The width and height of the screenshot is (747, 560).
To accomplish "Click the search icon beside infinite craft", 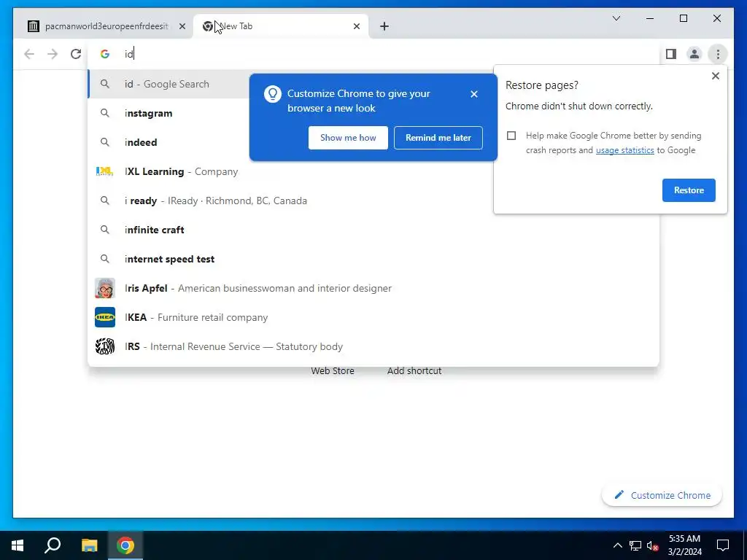I will click(x=105, y=230).
